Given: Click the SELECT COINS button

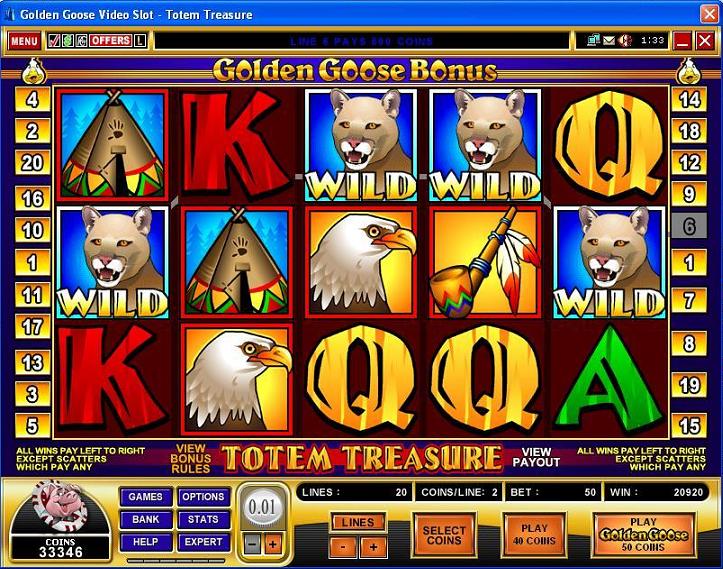Looking at the screenshot, I should point(444,535).
